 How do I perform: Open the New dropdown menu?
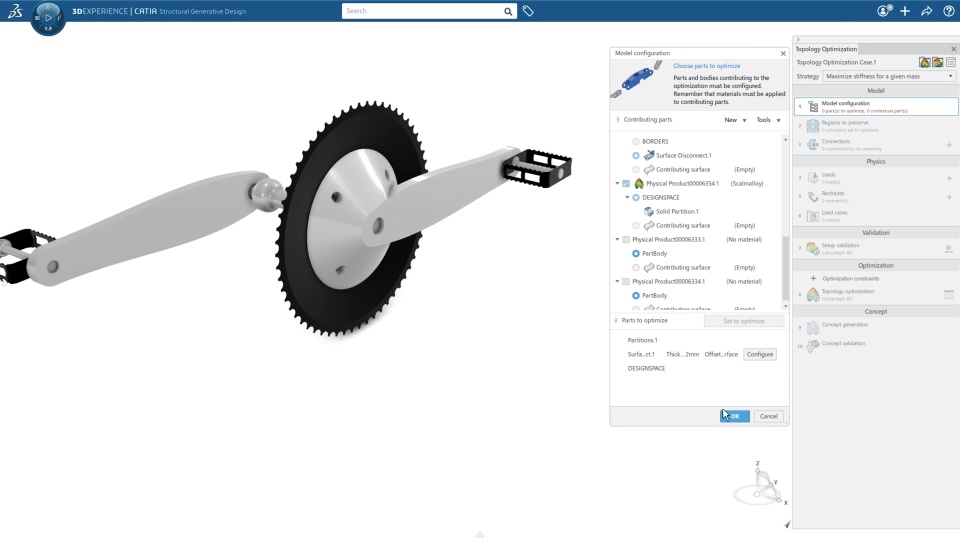tap(735, 120)
